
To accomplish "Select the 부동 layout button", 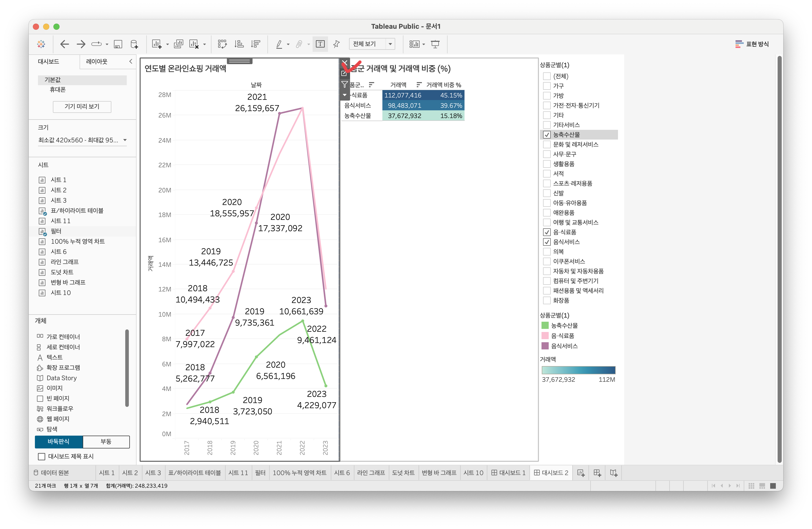I will 106,441.
